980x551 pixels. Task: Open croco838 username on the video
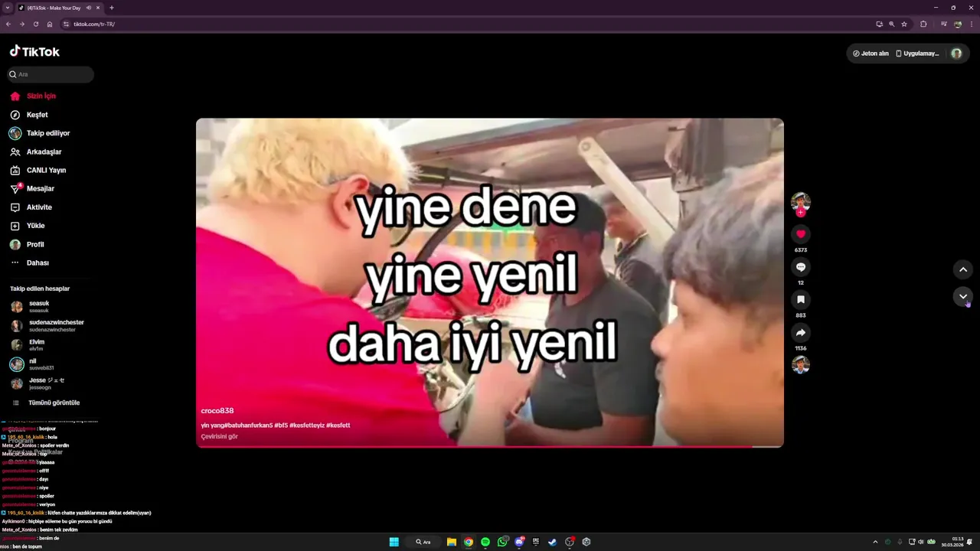click(x=217, y=411)
